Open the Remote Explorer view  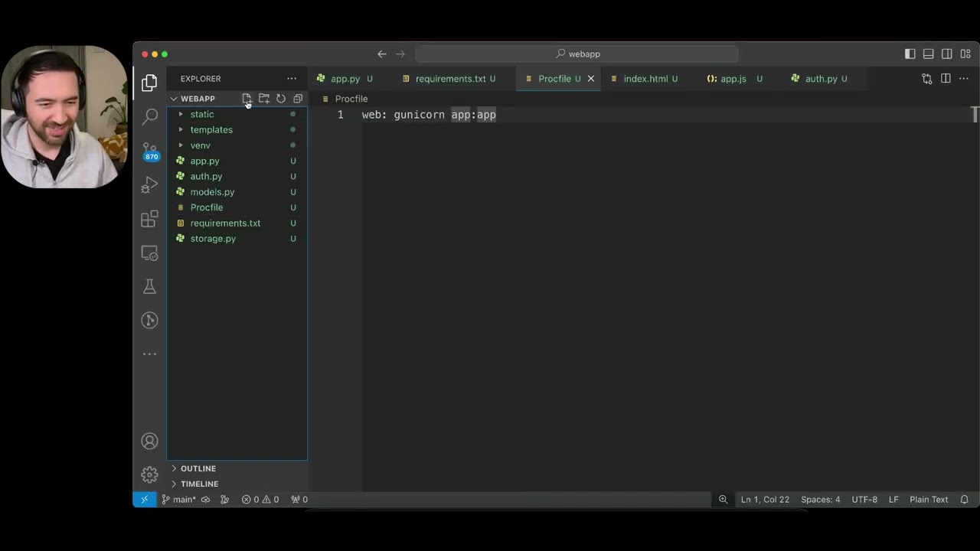coord(149,253)
